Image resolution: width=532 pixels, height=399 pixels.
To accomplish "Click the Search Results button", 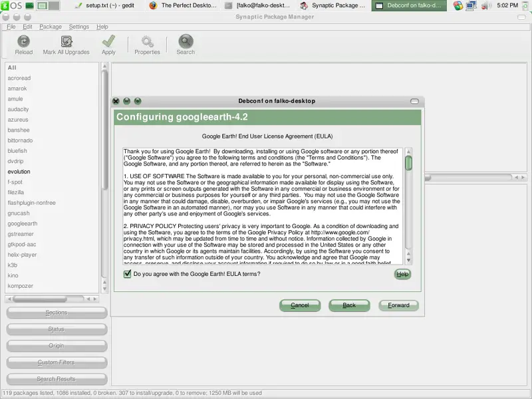I will (x=57, y=379).
